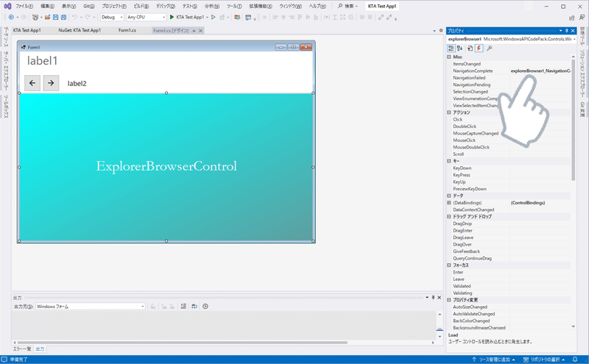
Task: Click the Visual Studio logo icon
Action: tap(7, 7)
